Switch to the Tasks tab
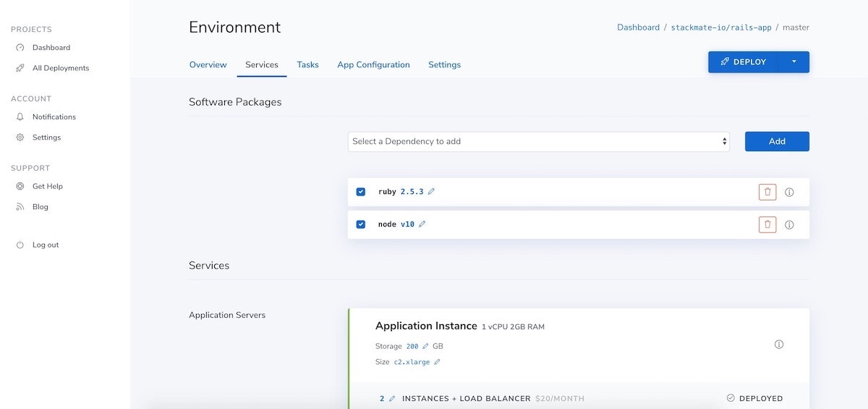 pos(307,64)
